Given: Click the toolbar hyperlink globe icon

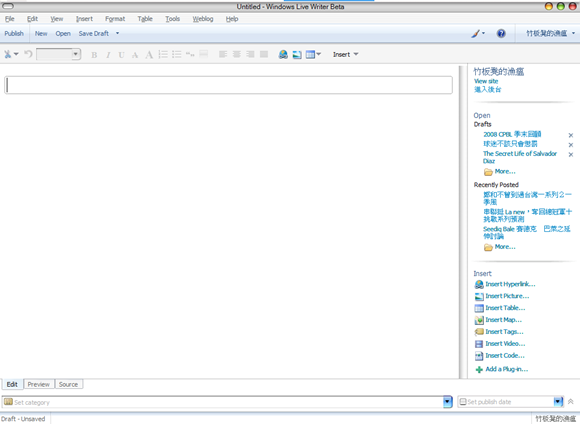Looking at the screenshot, I should click(x=283, y=54).
